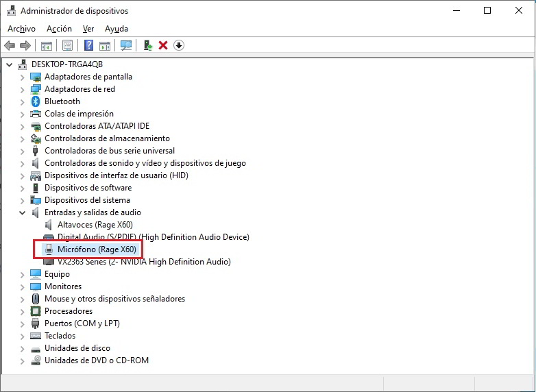Select Altavoces (Rage X60) device
536x392 pixels.
click(95, 225)
